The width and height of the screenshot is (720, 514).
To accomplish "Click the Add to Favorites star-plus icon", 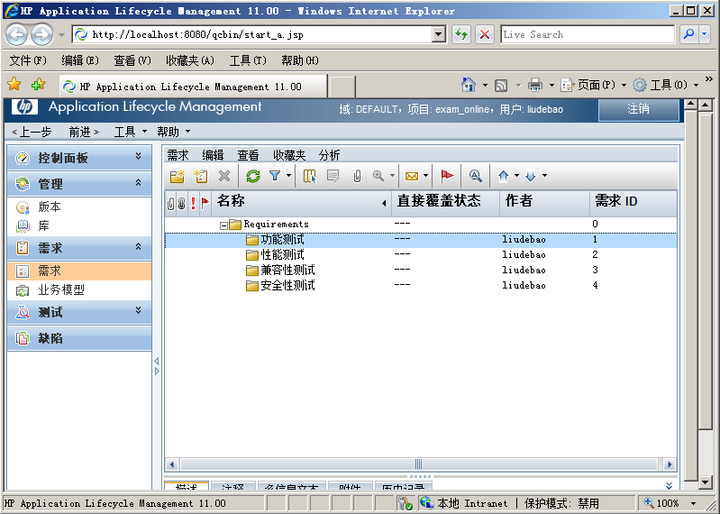I will [x=38, y=84].
